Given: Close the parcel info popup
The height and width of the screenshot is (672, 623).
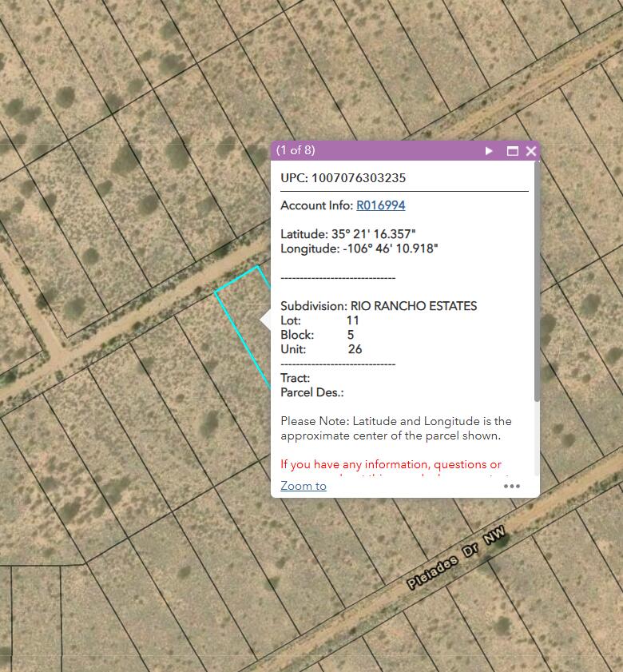Looking at the screenshot, I should coord(531,151).
